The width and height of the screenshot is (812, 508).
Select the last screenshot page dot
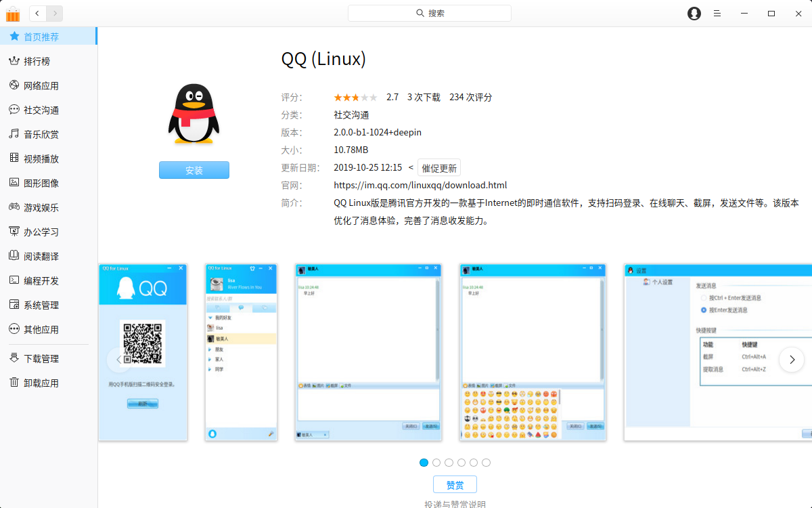(x=487, y=463)
